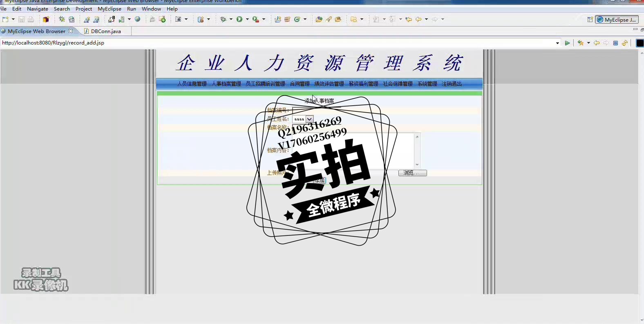Click the gear-bug deploy toolbar icon
The height and width of the screenshot is (324, 644).
(62, 19)
